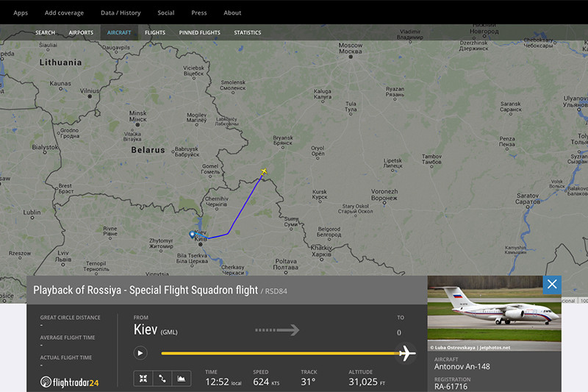Switch to the Airports tab
This screenshot has width=588, height=392.
click(81, 32)
